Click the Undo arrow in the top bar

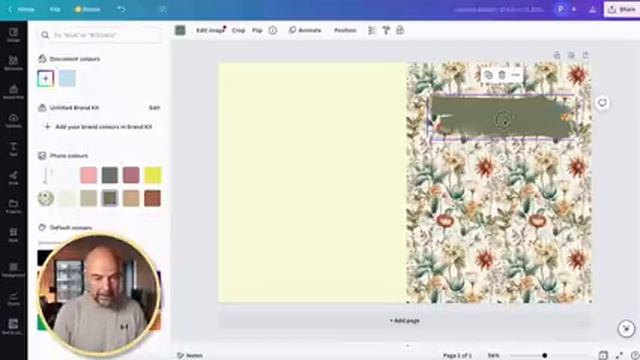[121, 9]
